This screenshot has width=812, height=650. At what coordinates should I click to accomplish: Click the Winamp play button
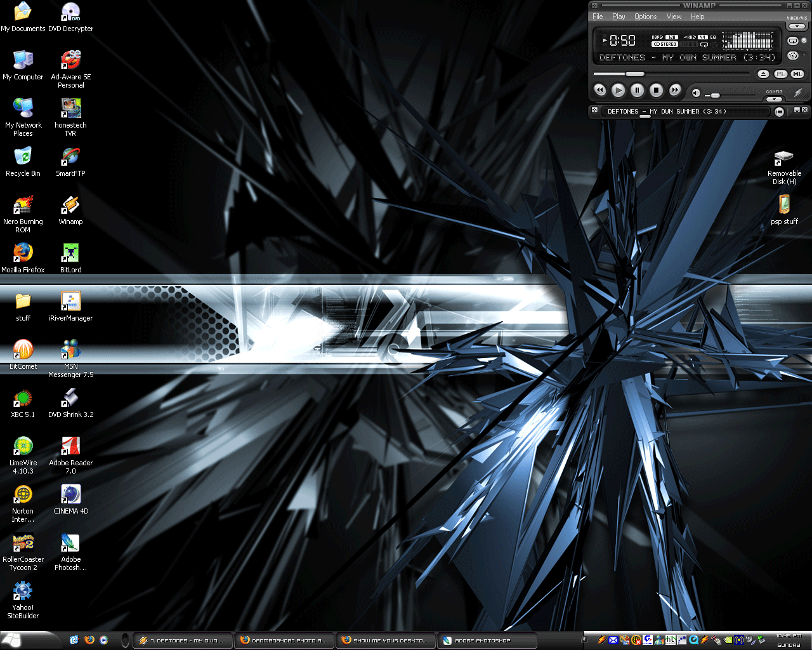[619, 90]
